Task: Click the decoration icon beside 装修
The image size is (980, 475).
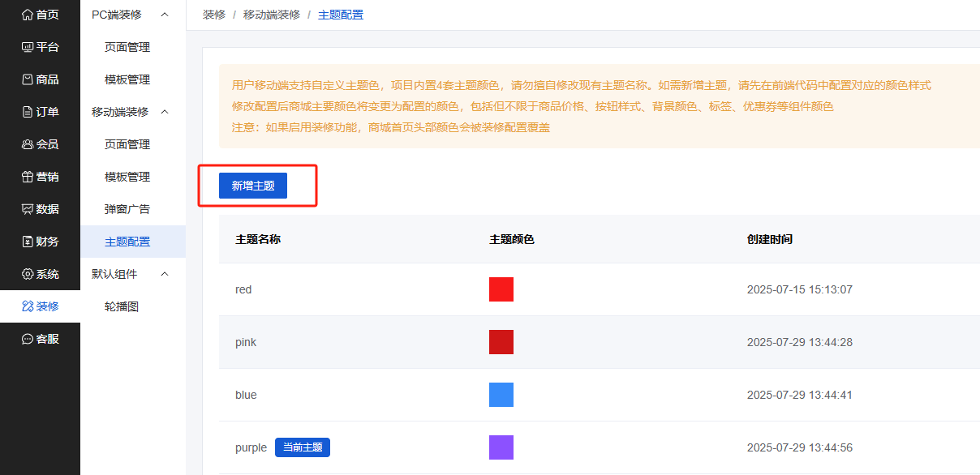Action: (28, 306)
